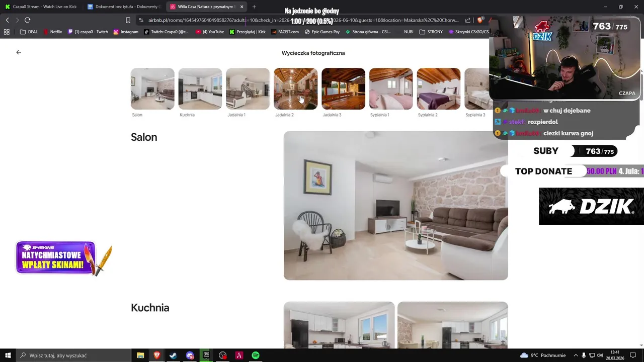Screen dimensions: 644x362
Task: Select the Sypialnia 1 photo thumbnail
Action: coord(391,88)
